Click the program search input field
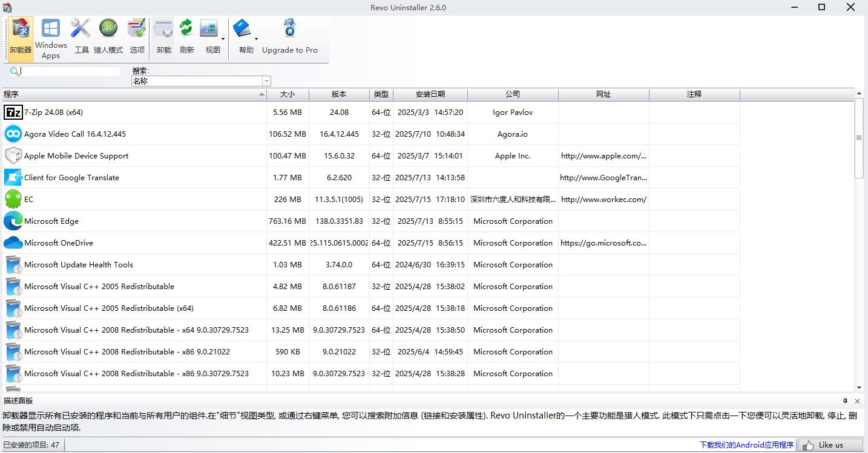The image size is (868, 453). click(70, 71)
